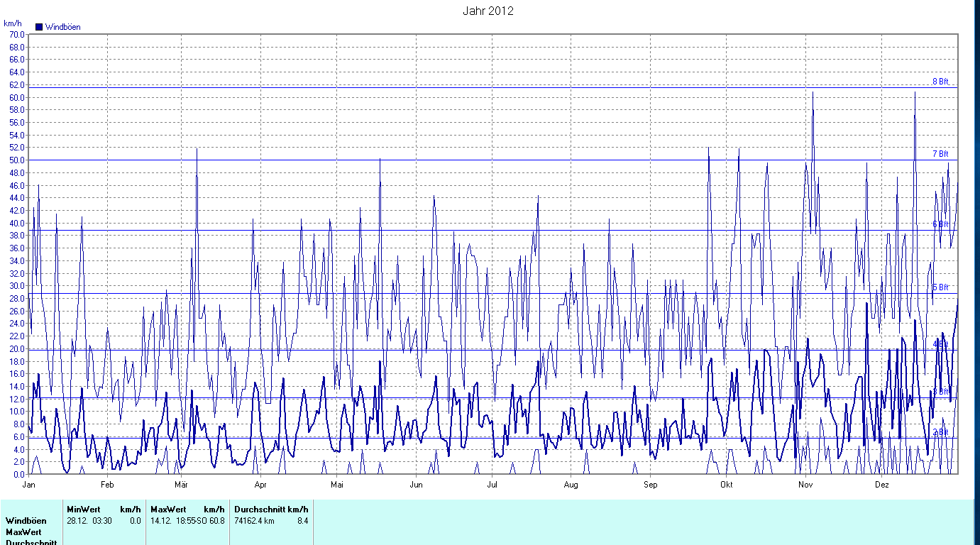
Task: Click the MinWert value 0.0 in the statistics table
Action: [135, 521]
